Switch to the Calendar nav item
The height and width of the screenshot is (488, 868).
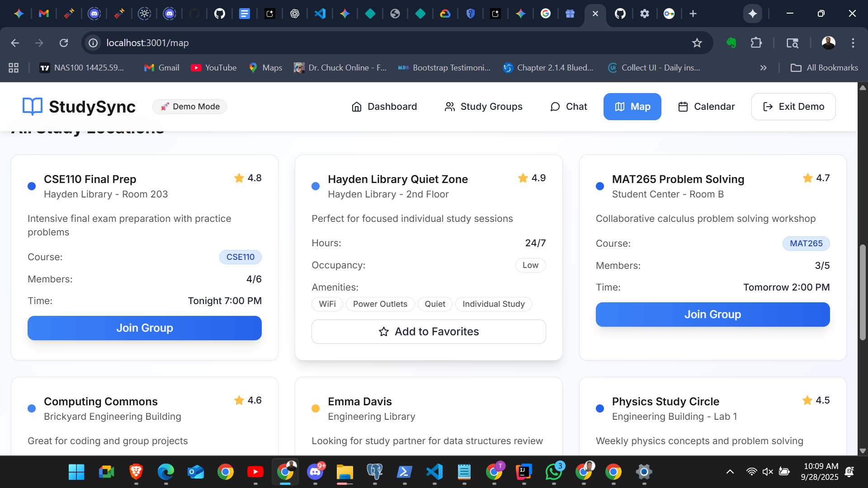[x=706, y=107]
